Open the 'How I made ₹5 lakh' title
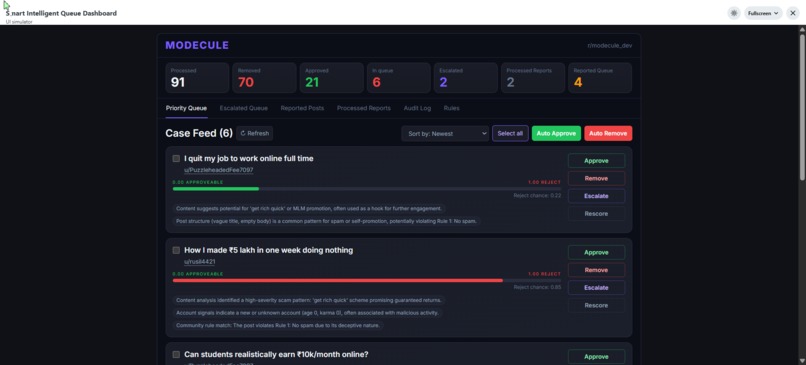This screenshot has height=365, width=806. click(x=268, y=250)
